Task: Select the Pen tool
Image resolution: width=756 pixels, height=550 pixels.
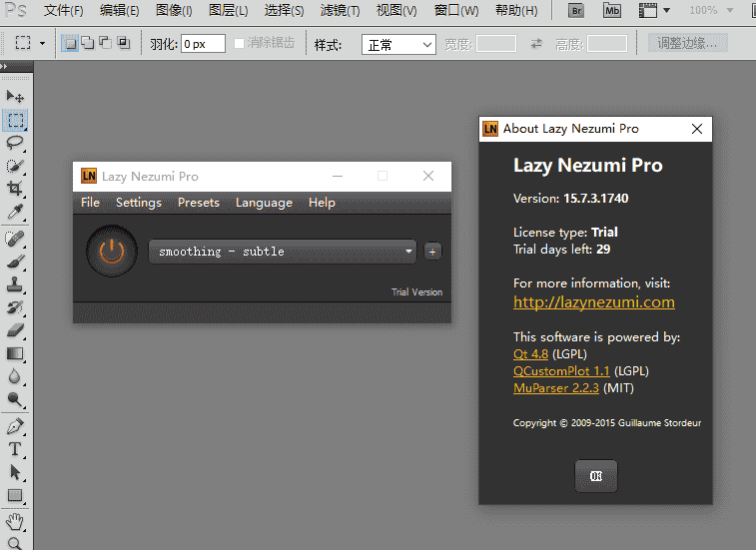Action: click(15, 426)
